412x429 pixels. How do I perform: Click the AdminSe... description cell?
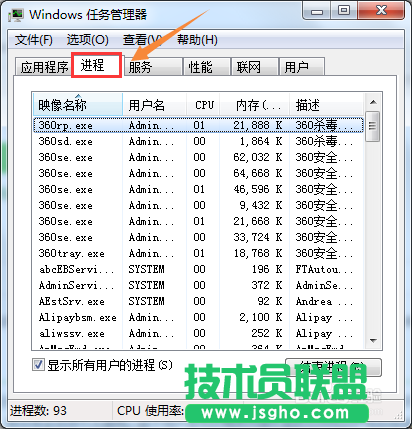click(324, 285)
